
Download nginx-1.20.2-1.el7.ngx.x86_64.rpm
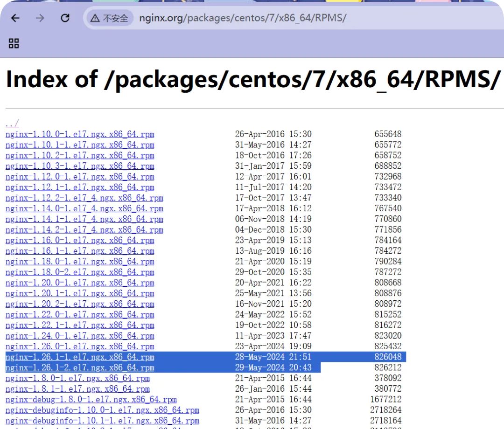coord(80,304)
